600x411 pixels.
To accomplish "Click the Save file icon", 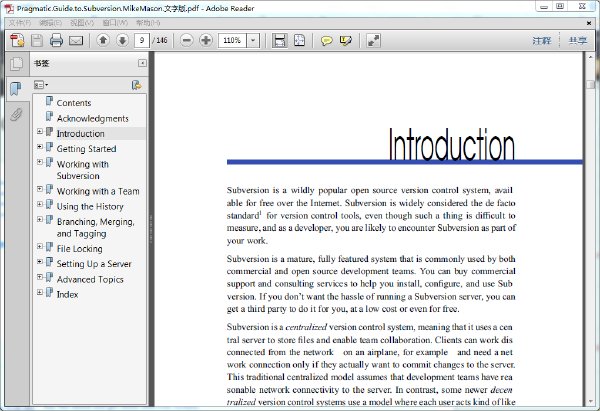I will click(x=37, y=40).
